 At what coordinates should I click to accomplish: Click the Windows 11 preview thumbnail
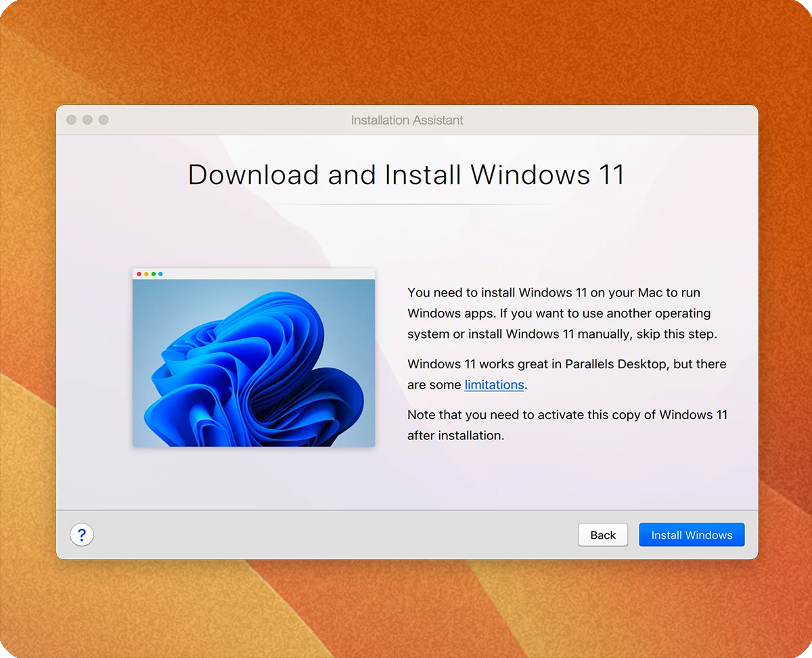254,357
